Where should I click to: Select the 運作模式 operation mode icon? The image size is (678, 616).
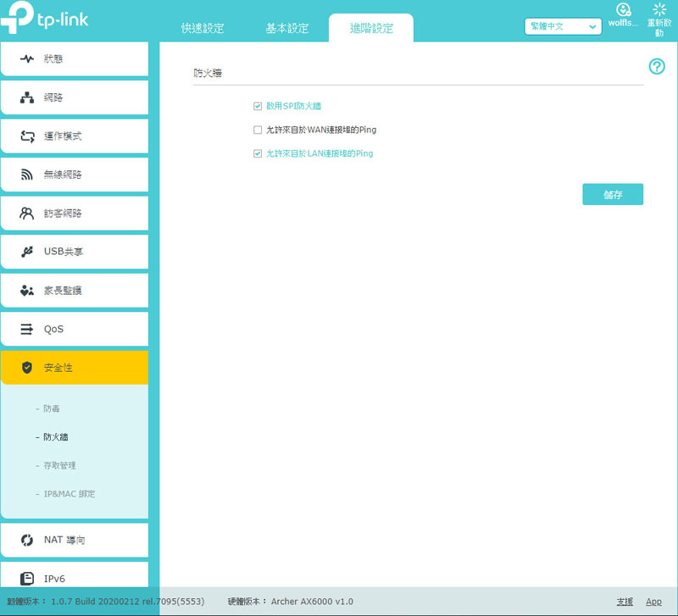click(27, 136)
